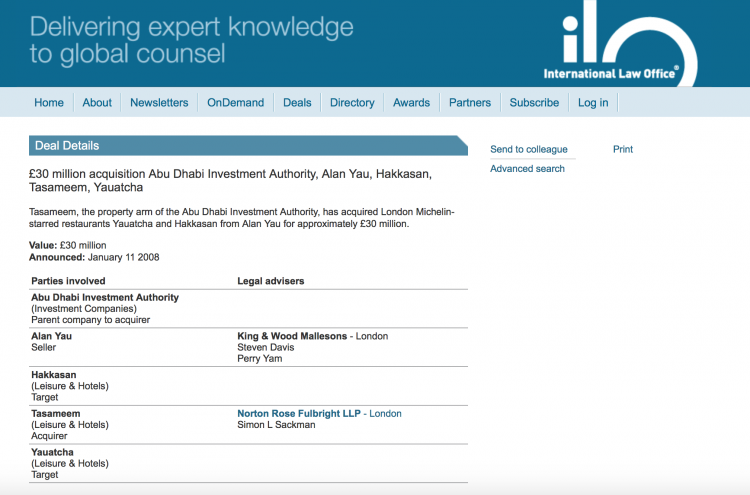The height and width of the screenshot is (495, 750).
Task: Select the £30 million acquisition headline
Action: 230,180
